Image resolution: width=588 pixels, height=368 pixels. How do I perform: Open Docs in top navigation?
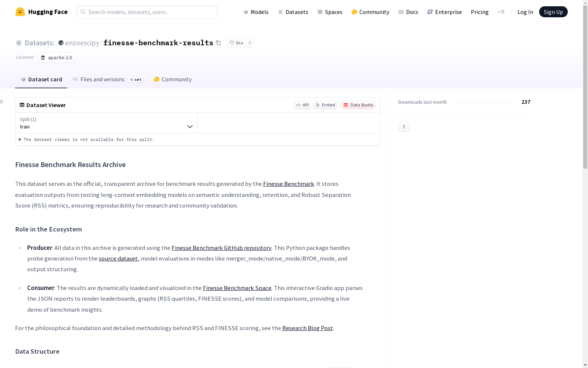click(408, 12)
